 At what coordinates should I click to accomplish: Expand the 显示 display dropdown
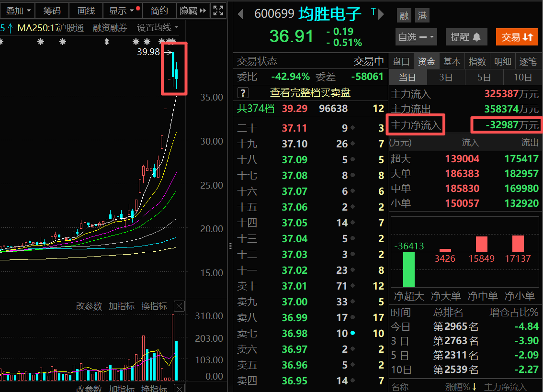tap(123, 11)
